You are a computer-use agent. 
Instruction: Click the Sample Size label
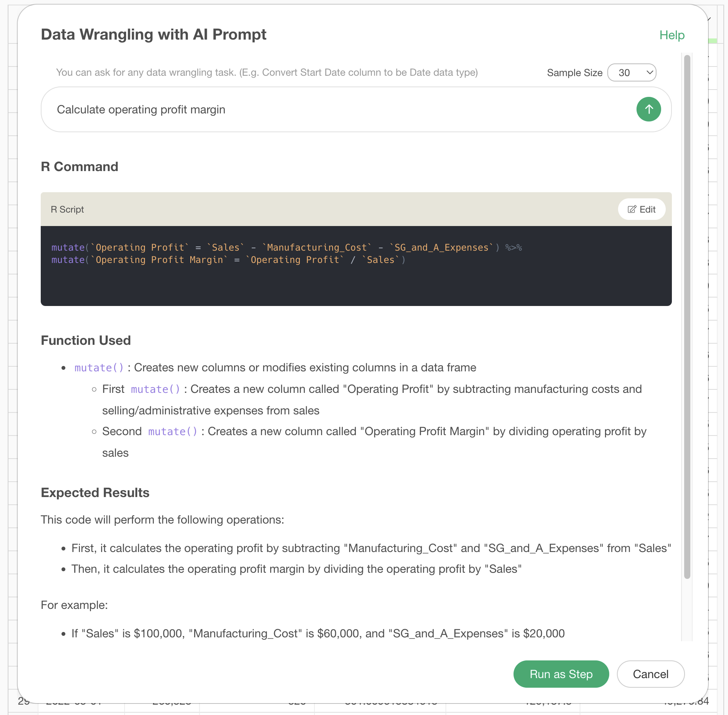pos(575,73)
